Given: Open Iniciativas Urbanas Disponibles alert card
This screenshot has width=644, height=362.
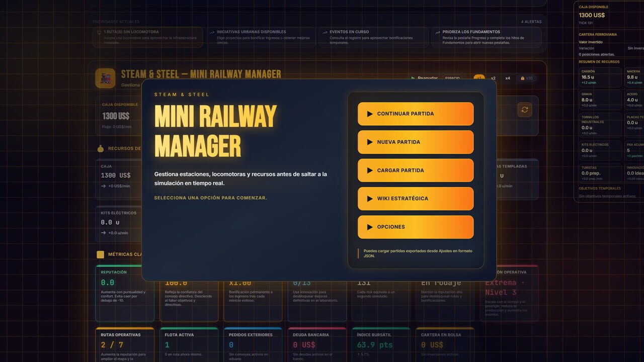Looking at the screenshot, I should (x=259, y=37).
